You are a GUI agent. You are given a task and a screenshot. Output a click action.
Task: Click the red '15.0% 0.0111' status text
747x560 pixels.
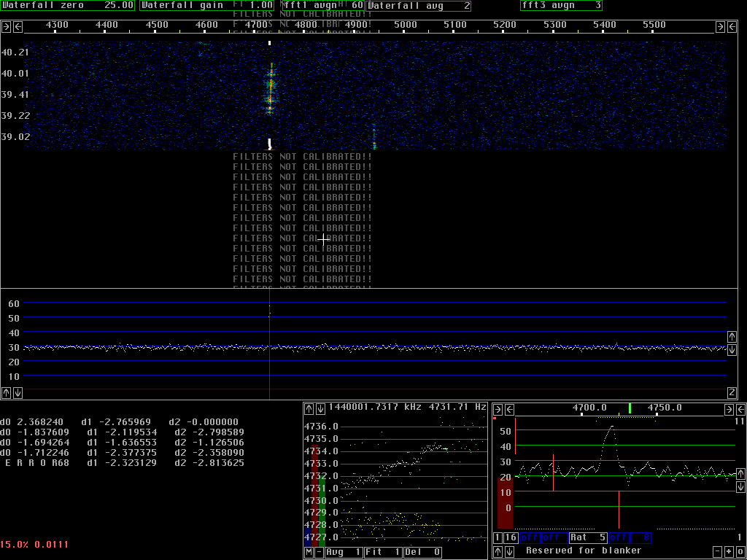[34, 544]
